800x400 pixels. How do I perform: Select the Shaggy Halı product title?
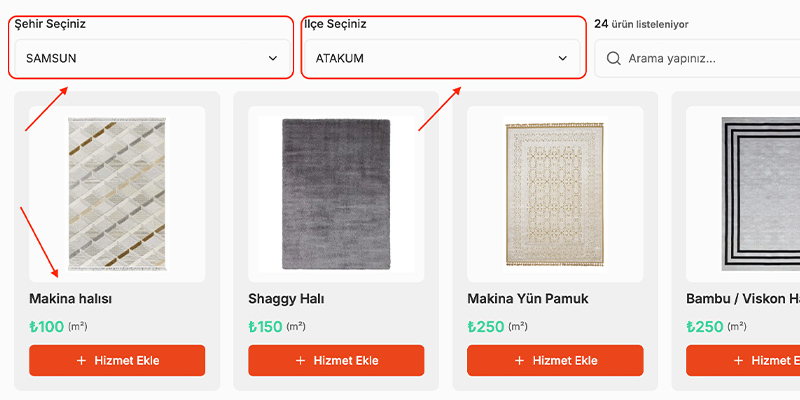pos(286,299)
